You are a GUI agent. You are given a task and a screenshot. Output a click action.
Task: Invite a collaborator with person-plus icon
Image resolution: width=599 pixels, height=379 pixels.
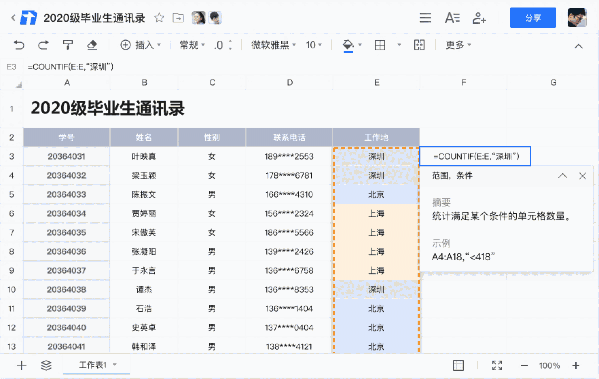point(479,18)
